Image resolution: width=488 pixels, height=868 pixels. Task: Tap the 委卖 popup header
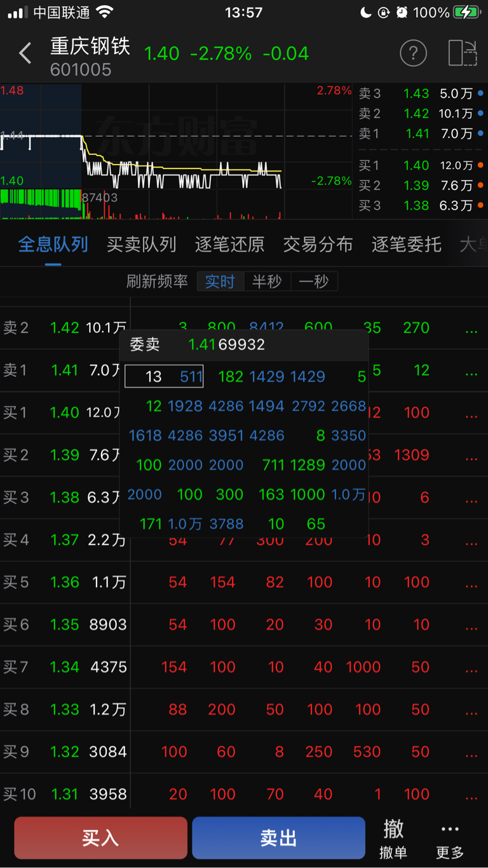tap(244, 344)
